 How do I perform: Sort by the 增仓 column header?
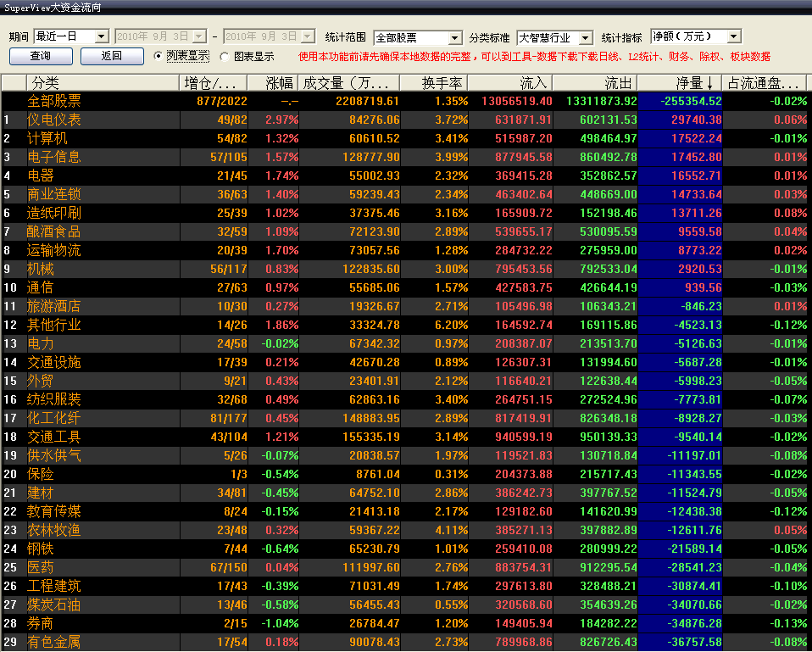tap(214, 83)
